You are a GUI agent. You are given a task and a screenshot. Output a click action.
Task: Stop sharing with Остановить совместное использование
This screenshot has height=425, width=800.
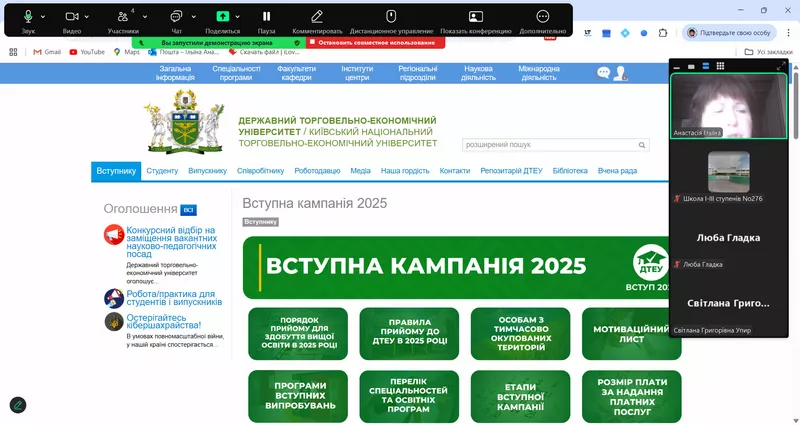pyautogui.click(x=376, y=43)
